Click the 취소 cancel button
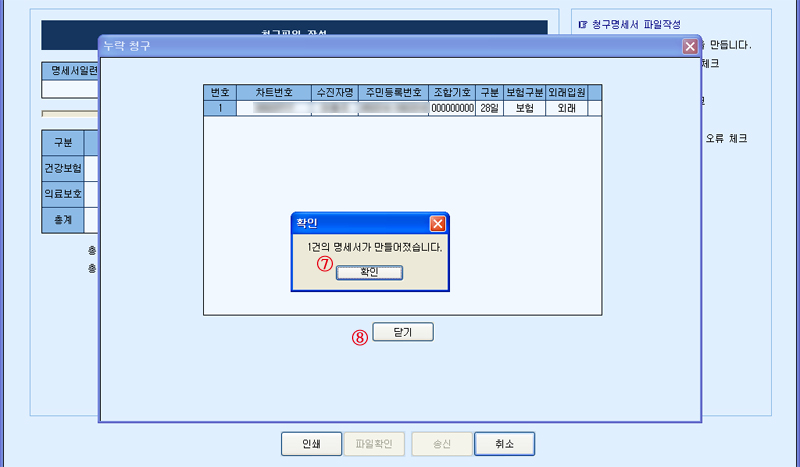This screenshot has height=467, width=800. [503, 443]
